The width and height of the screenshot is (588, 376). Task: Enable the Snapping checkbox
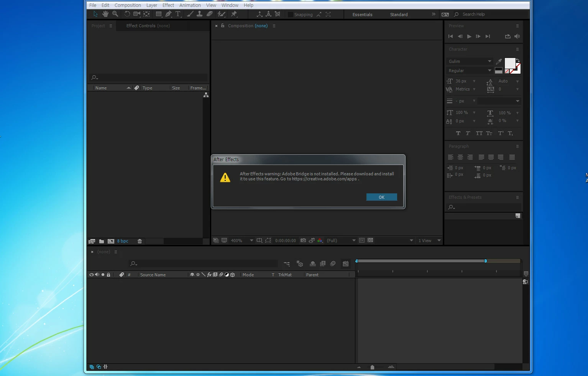(x=290, y=15)
